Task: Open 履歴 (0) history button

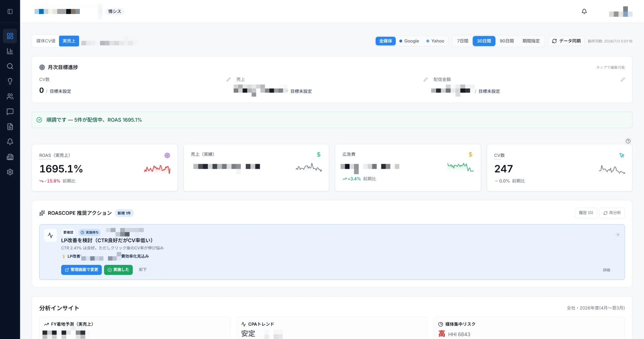Action: pos(586,213)
